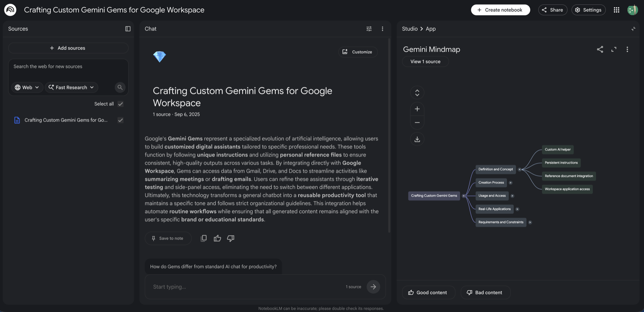Click the 1 source count in chat input

point(353,287)
